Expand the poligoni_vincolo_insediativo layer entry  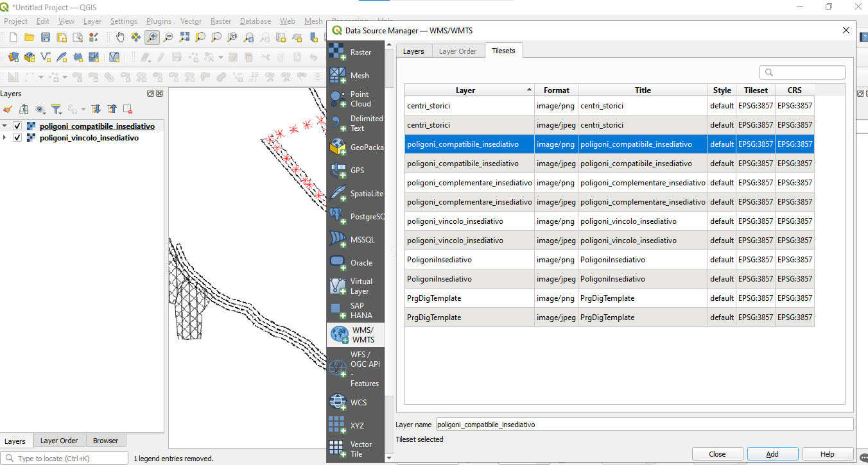5,137
